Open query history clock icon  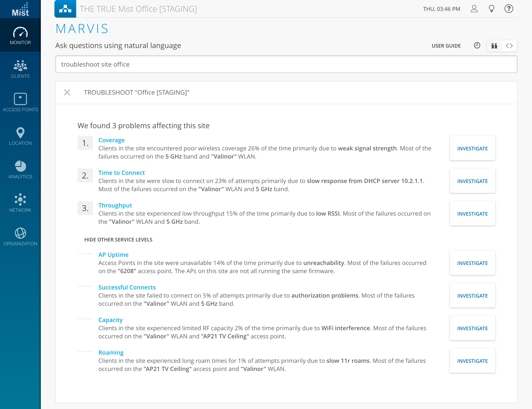[477, 46]
